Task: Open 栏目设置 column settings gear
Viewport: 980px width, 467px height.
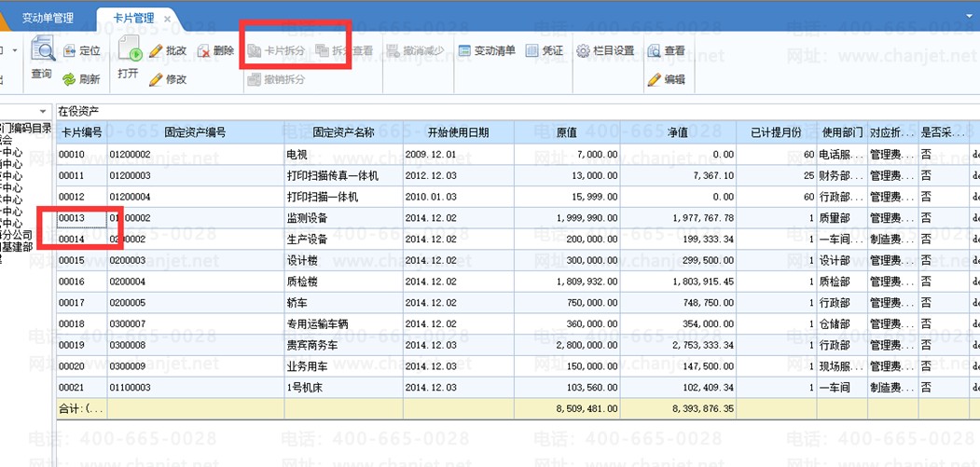Action: click(x=583, y=50)
